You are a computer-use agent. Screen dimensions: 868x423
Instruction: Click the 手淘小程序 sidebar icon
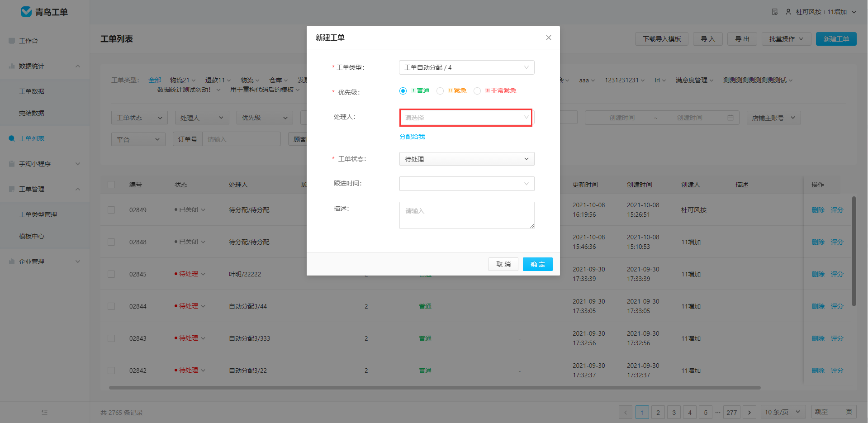coord(12,164)
